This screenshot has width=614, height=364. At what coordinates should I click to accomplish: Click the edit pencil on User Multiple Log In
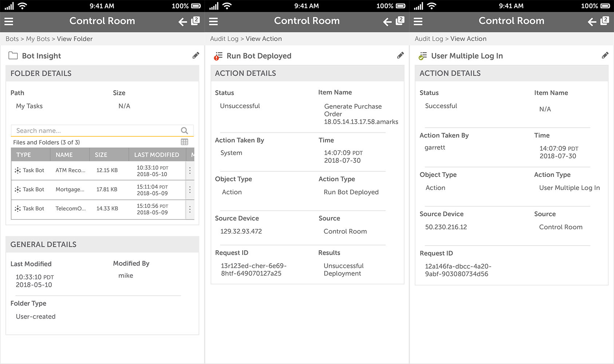point(605,55)
